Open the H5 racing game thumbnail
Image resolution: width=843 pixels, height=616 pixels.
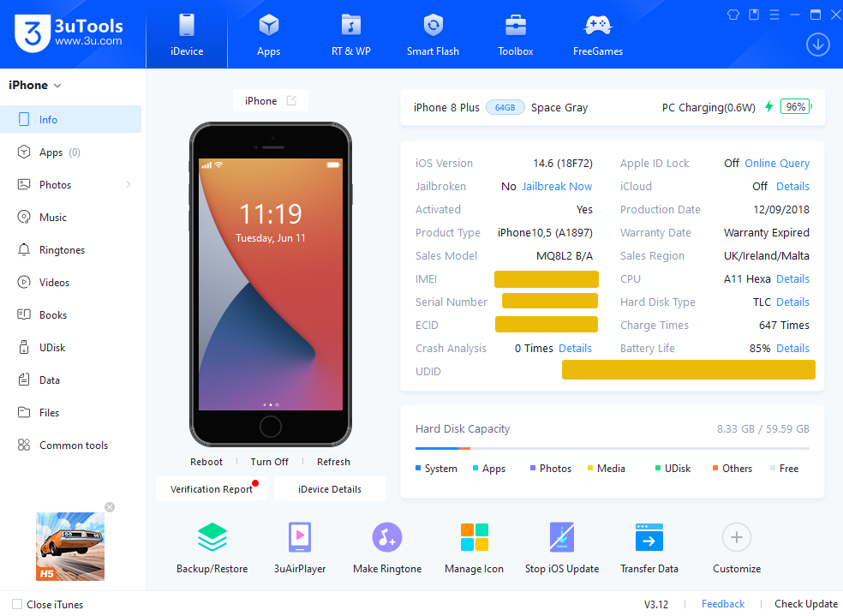click(x=70, y=546)
